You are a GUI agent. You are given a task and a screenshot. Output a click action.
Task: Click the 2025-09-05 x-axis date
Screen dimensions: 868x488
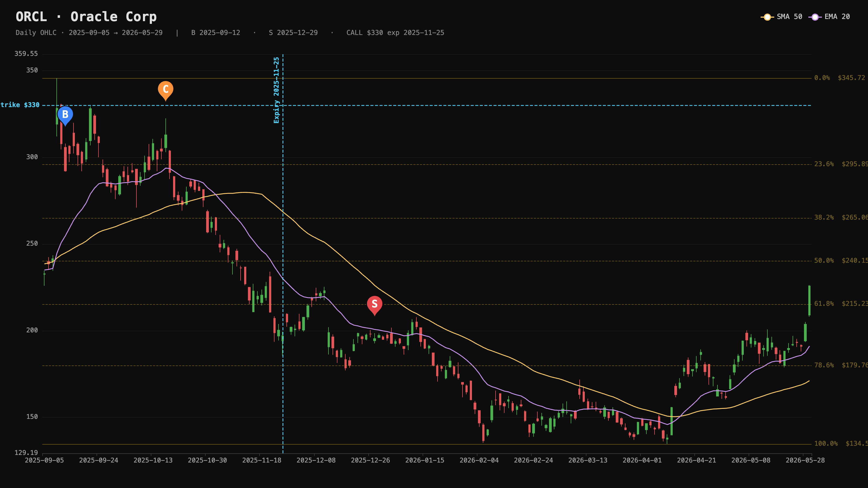(44, 460)
